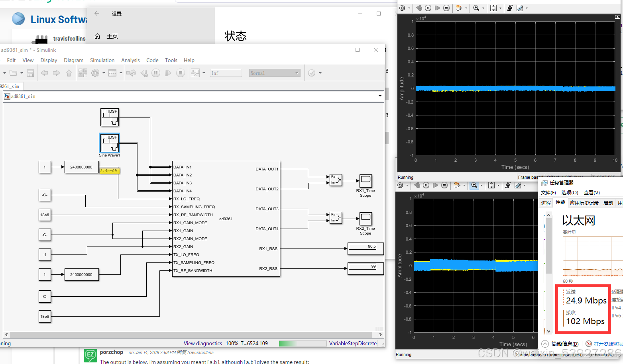
Task: Click the step forward icon in the scope toolbar
Action: [x=437, y=8]
